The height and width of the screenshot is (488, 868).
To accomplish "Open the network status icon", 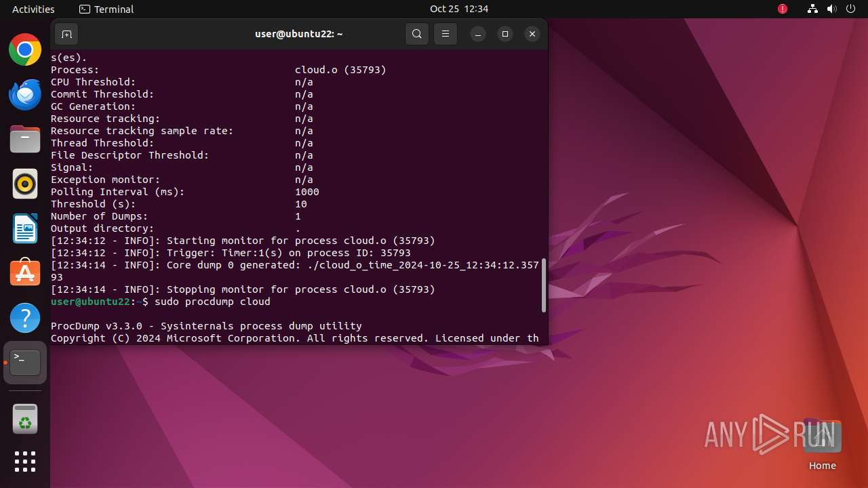I will click(812, 9).
